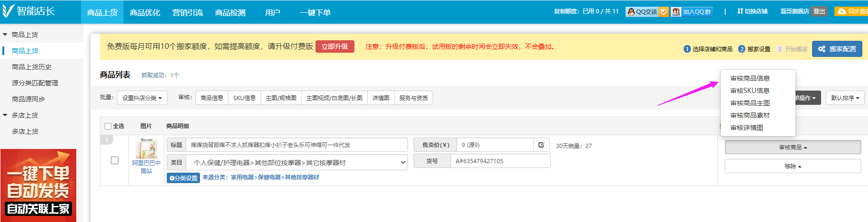This screenshot has width=868, height=222.
Task: Click the 智能店长 logo icon
Action: 8,11
